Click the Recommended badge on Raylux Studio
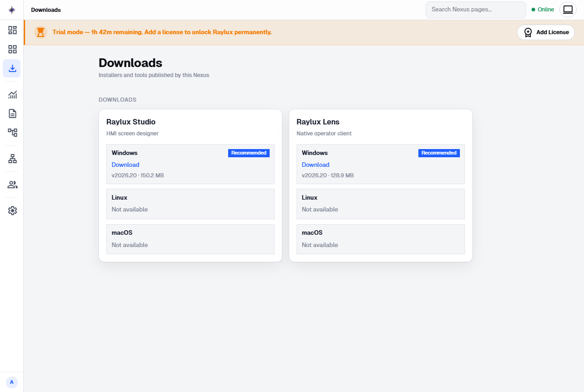Screen dimensions: 584x392 pos(249,153)
